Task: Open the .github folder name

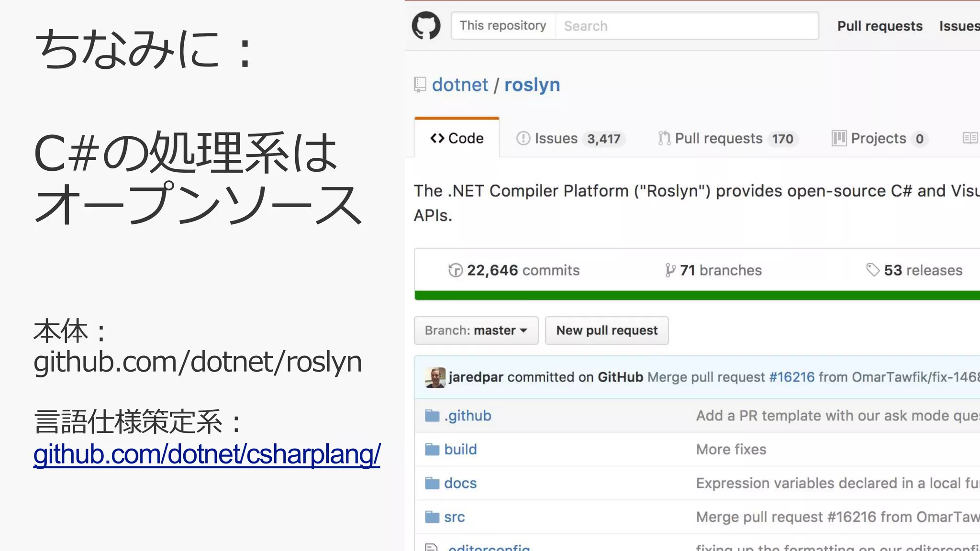Action: pos(468,416)
